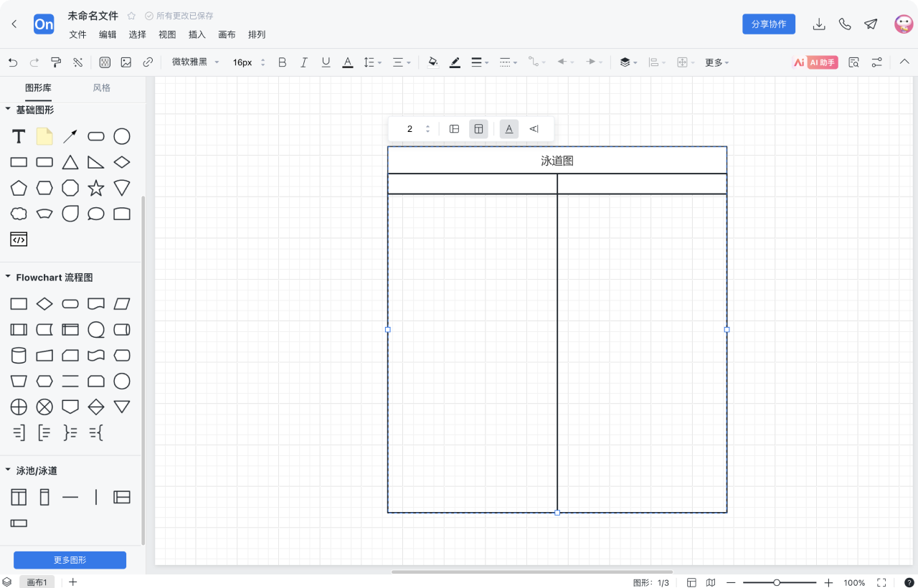Select the Text shape in basic shapes
Viewport: 918px width, 588px height.
pos(19,136)
